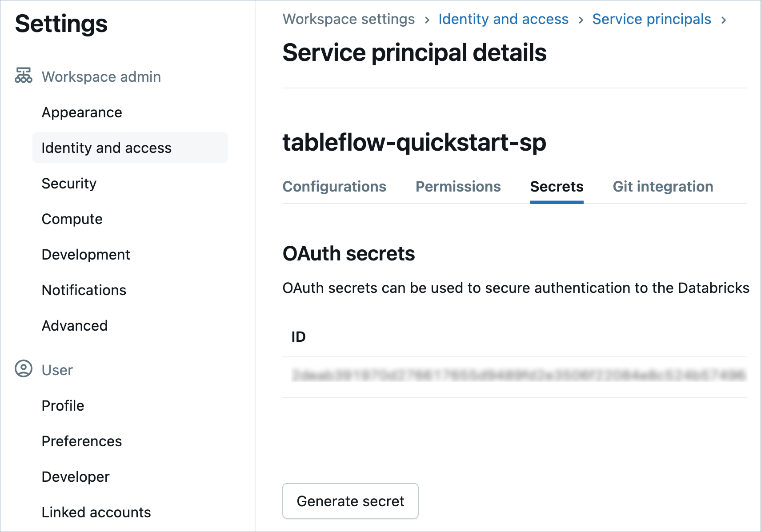The height and width of the screenshot is (532, 761).
Task: Open Security settings
Action: [x=69, y=184]
